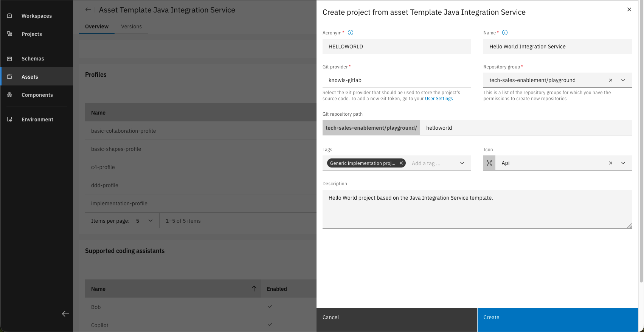Click the Bob assistant row name

tap(96, 307)
